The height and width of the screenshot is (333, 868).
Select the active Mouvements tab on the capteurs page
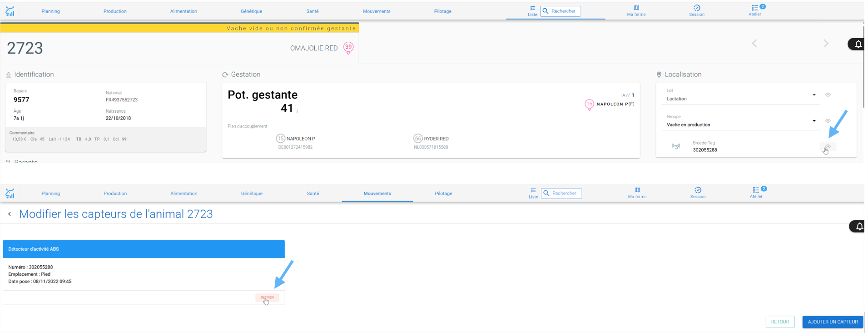coord(377,194)
